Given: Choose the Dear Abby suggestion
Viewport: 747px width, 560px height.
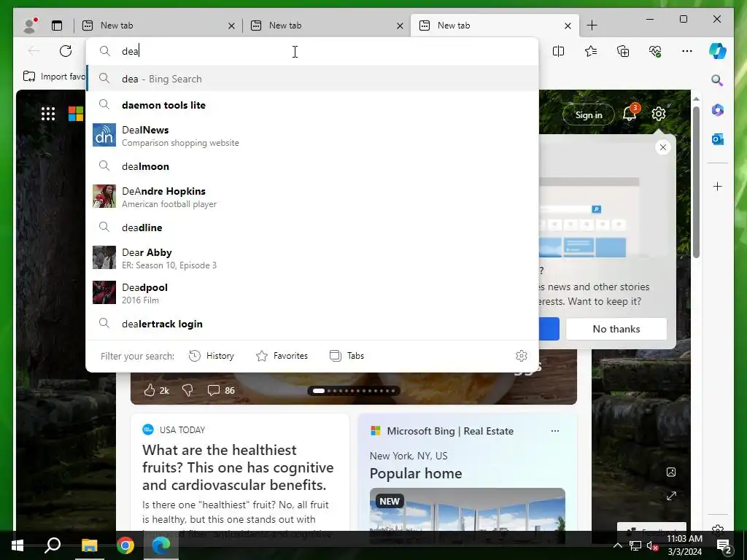Looking at the screenshot, I should point(312,258).
